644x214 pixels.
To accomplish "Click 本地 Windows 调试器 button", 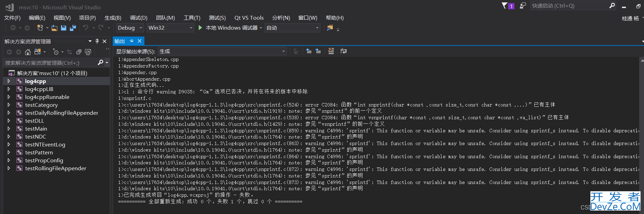I will coord(228,28).
